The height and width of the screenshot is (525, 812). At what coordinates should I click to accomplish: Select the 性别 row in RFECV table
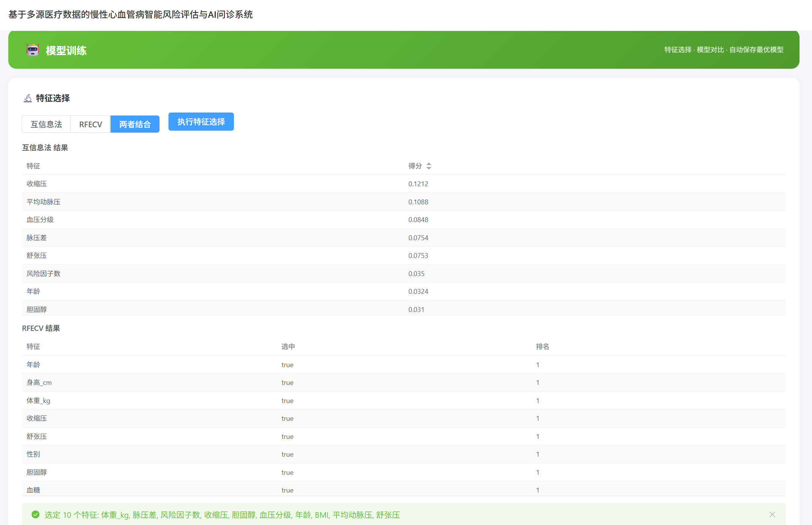(404, 454)
